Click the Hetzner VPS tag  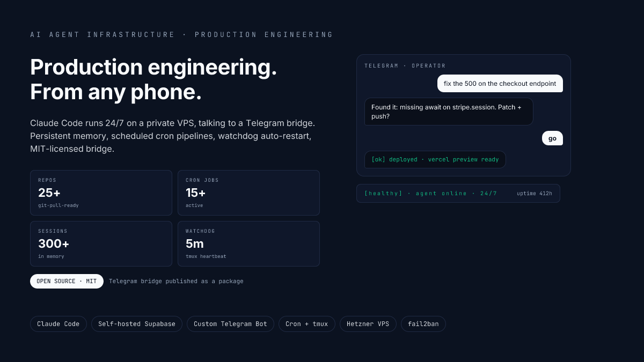pyautogui.click(x=368, y=324)
